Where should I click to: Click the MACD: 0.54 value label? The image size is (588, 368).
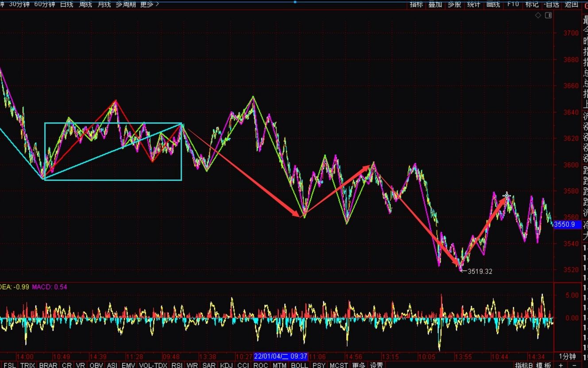50,287
